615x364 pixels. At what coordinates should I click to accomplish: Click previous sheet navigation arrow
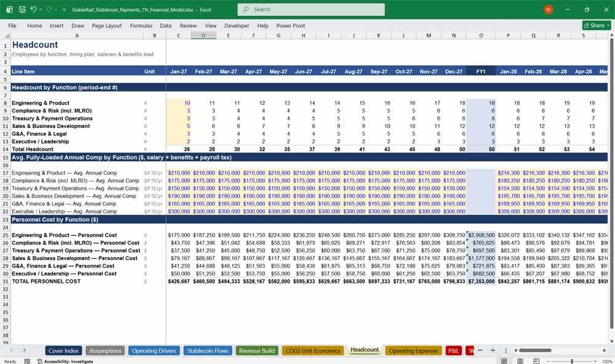(12, 350)
